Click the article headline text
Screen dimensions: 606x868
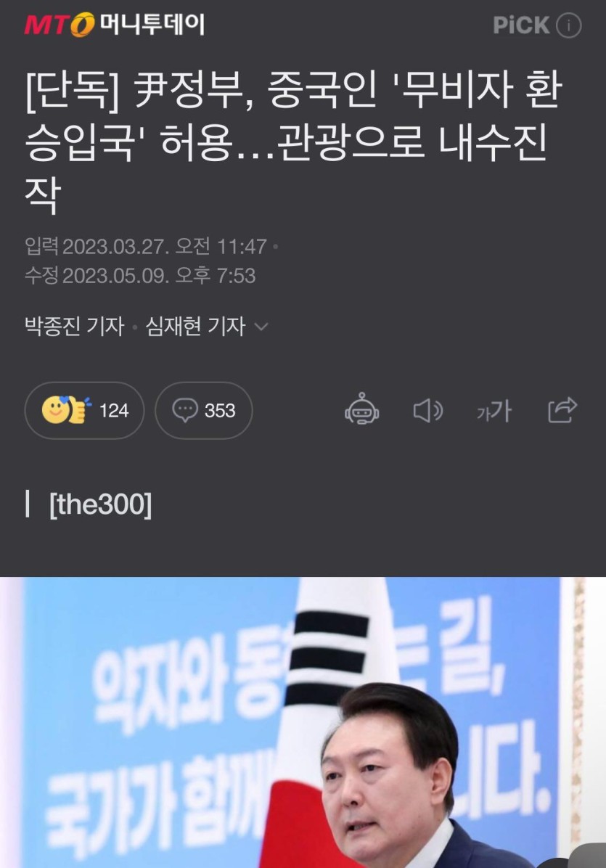click(x=294, y=142)
